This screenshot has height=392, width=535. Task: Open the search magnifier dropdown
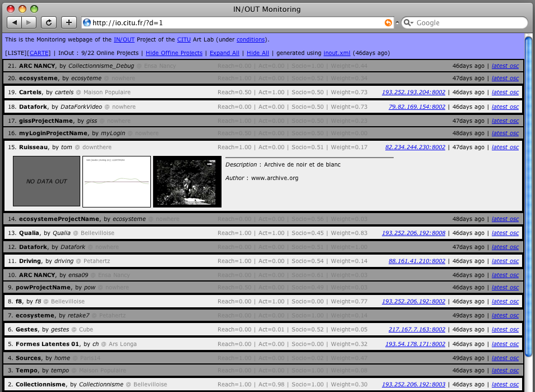click(x=408, y=23)
